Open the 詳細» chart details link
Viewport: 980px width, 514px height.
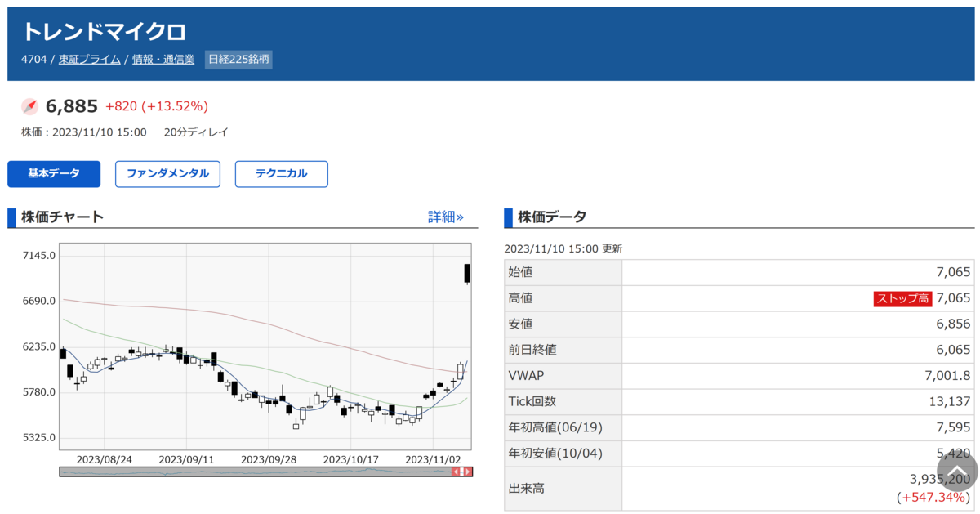pyautogui.click(x=446, y=217)
